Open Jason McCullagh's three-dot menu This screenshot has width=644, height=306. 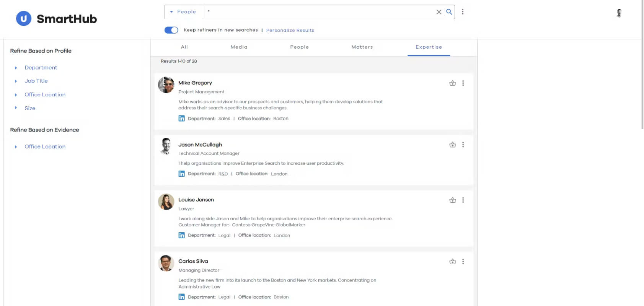(x=463, y=145)
